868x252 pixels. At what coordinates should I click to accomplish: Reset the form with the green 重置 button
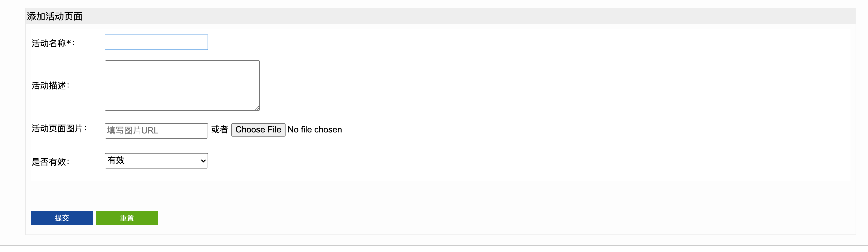(x=127, y=218)
